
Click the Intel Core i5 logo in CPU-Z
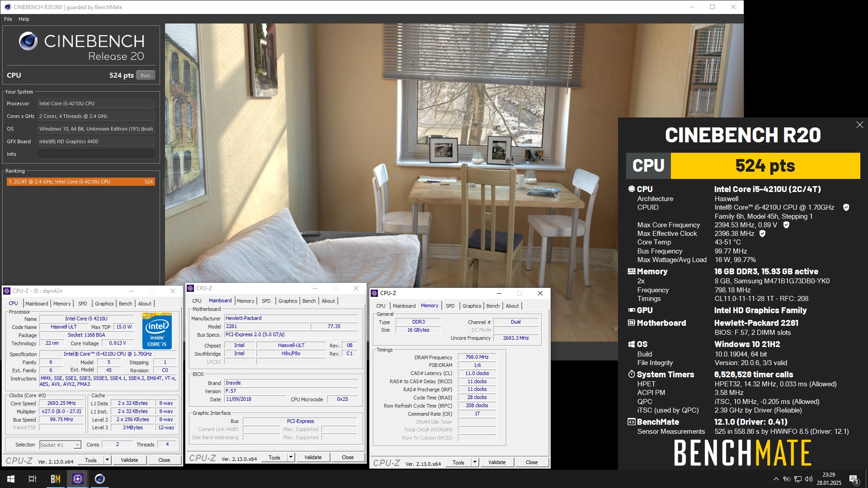(x=157, y=331)
